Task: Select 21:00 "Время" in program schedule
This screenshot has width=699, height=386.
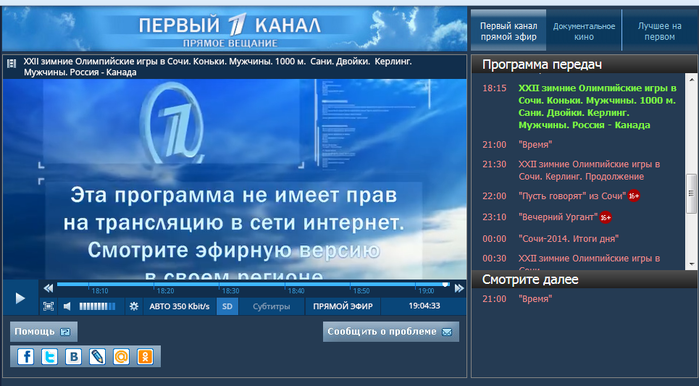Action: pyautogui.click(x=517, y=144)
